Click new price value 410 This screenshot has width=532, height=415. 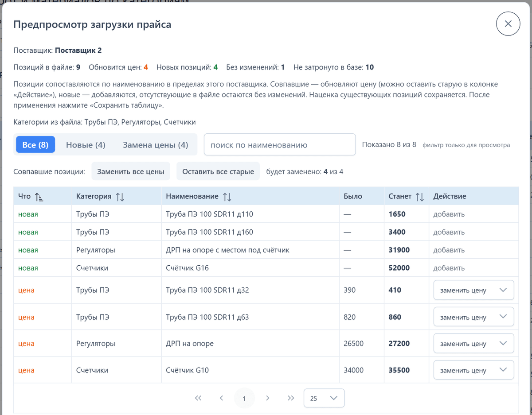click(395, 290)
